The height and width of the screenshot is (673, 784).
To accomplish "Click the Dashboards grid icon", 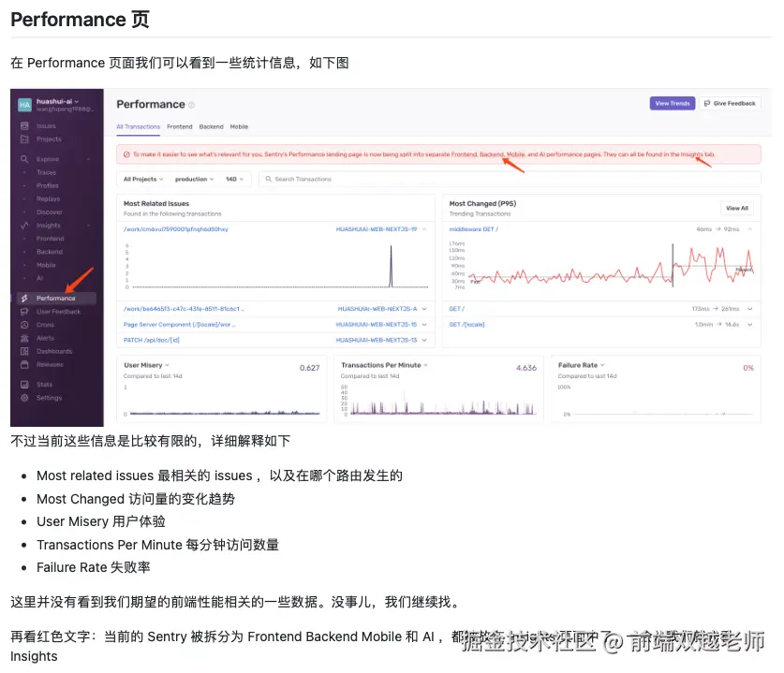I will [x=24, y=351].
